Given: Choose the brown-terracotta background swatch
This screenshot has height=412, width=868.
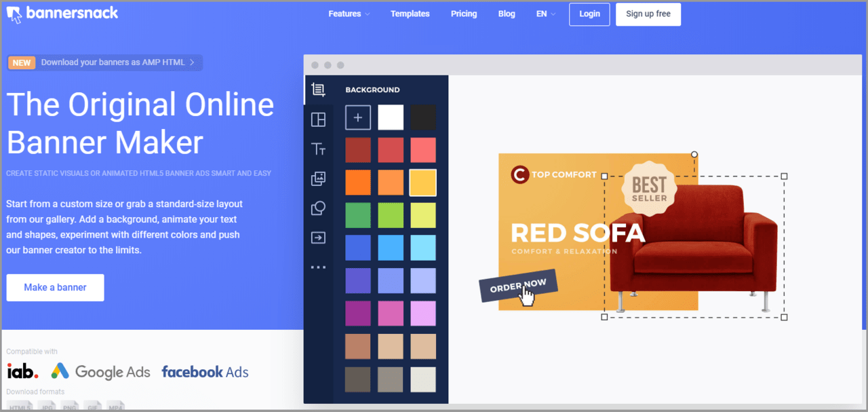Looking at the screenshot, I should 358,346.
